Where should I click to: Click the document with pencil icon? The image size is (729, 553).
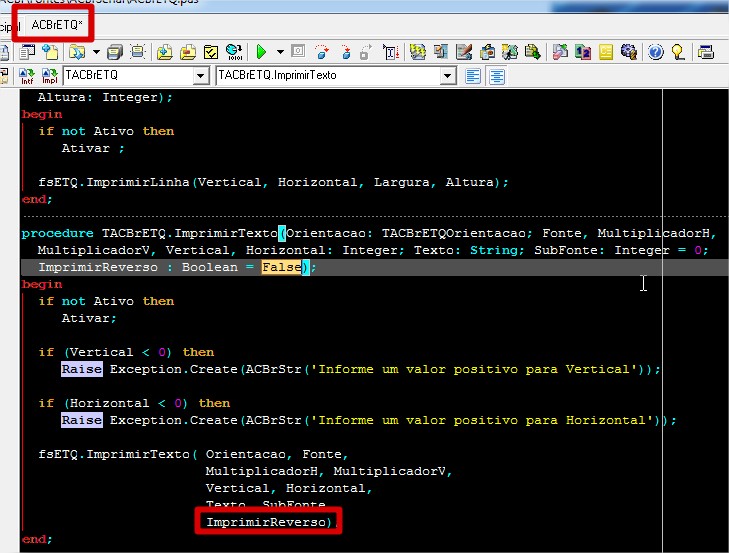click(x=464, y=52)
